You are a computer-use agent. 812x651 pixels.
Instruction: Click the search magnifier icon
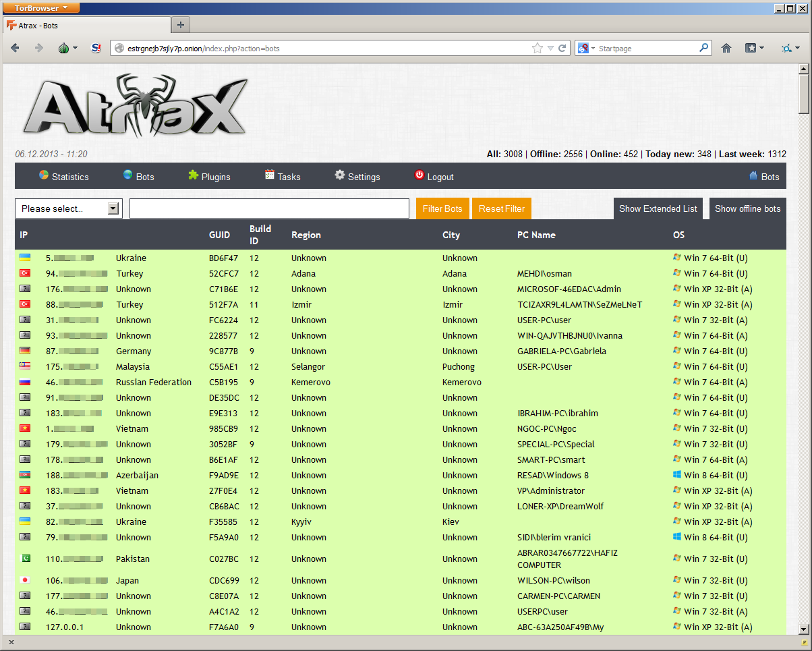[704, 48]
